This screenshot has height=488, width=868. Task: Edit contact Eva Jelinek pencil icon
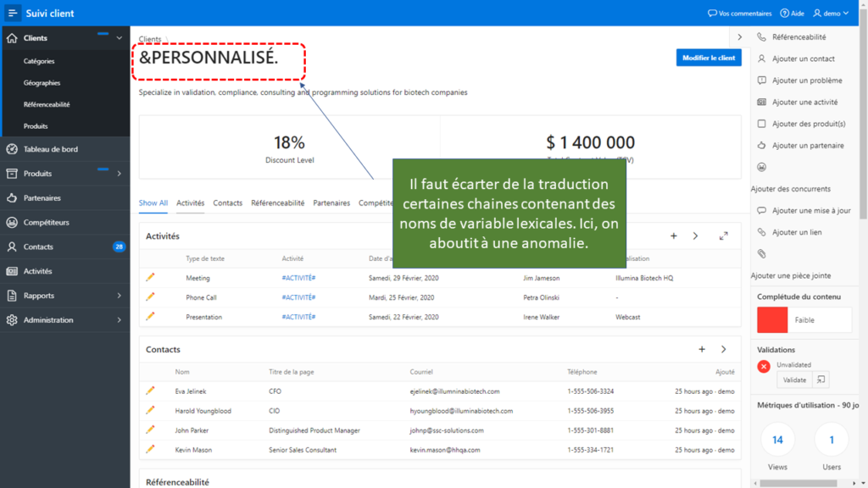click(x=150, y=391)
